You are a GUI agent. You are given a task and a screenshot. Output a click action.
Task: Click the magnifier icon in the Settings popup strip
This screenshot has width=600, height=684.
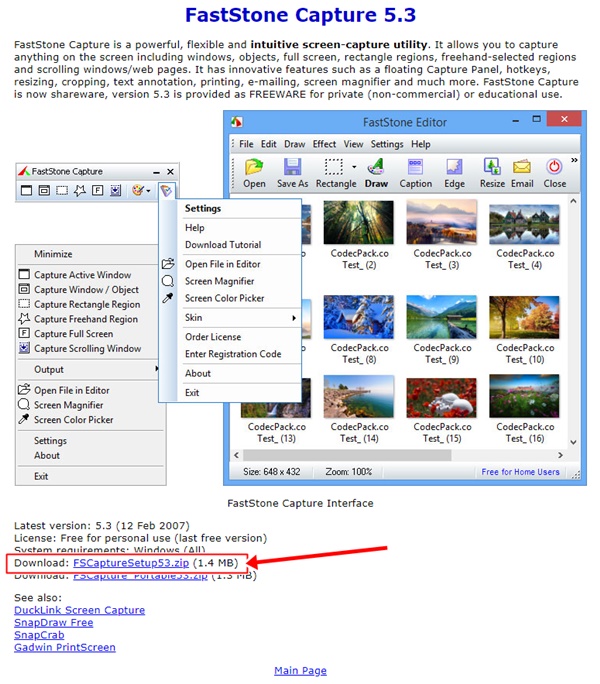[168, 281]
